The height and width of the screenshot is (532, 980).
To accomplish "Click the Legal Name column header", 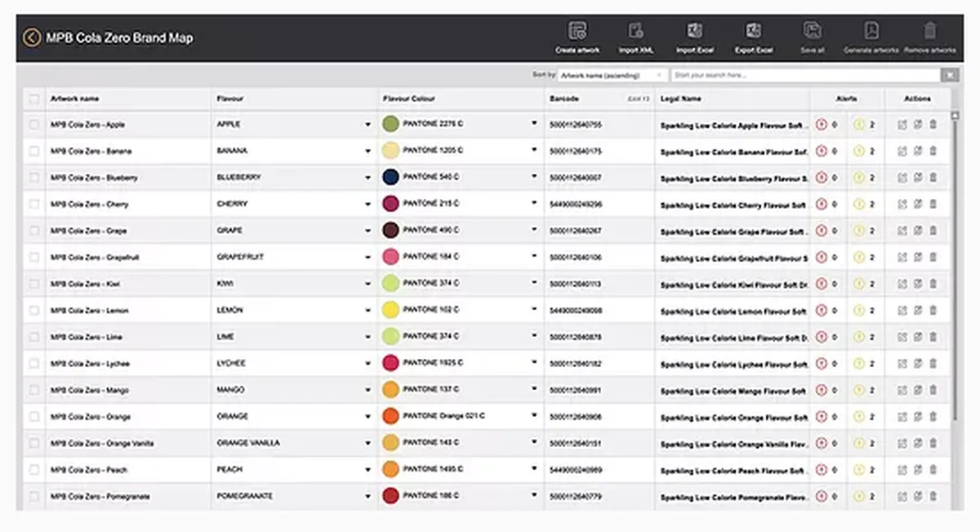I will (x=680, y=99).
